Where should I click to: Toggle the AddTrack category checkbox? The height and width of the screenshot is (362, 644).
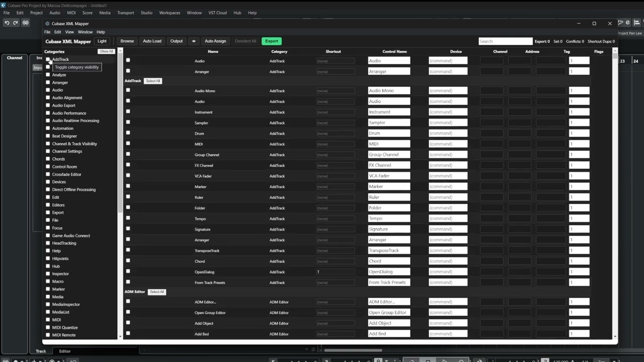click(x=48, y=59)
